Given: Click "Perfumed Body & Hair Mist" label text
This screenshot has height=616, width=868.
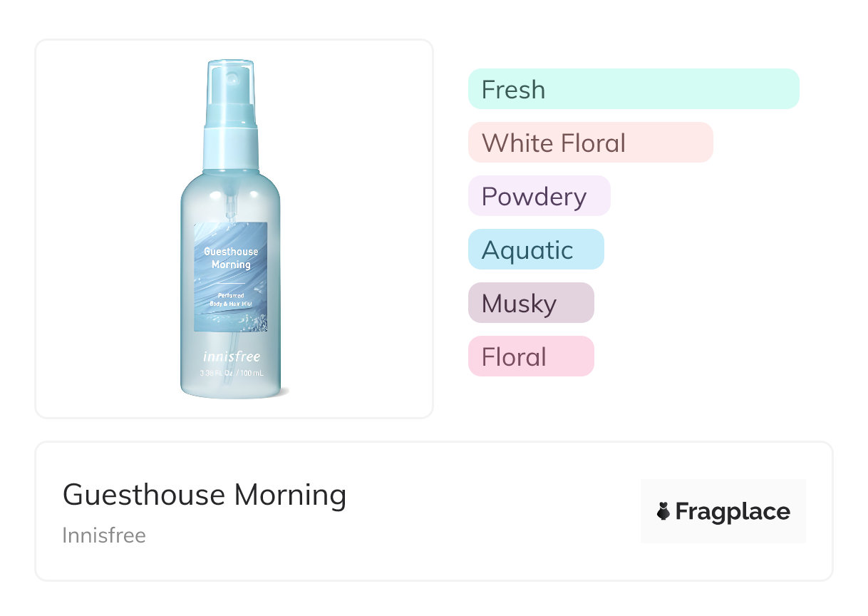Looking at the screenshot, I should [231, 299].
